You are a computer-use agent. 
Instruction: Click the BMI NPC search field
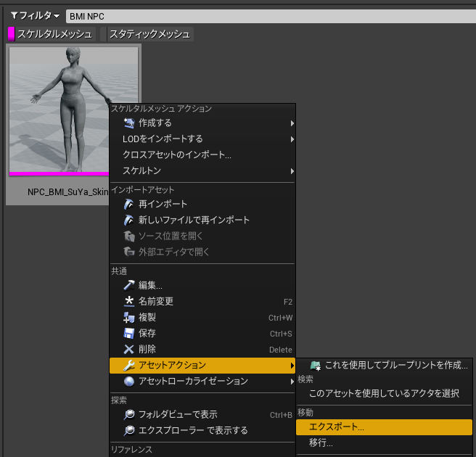tap(271, 16)
